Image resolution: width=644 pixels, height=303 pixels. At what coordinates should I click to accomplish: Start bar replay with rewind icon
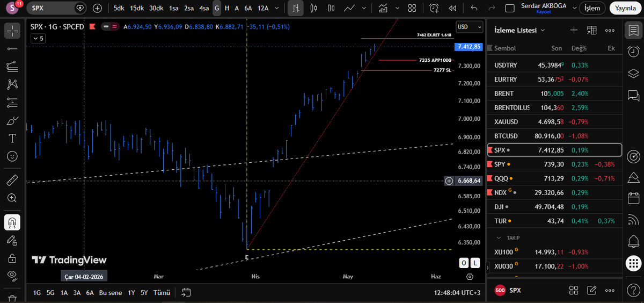[x=452, y=8]
